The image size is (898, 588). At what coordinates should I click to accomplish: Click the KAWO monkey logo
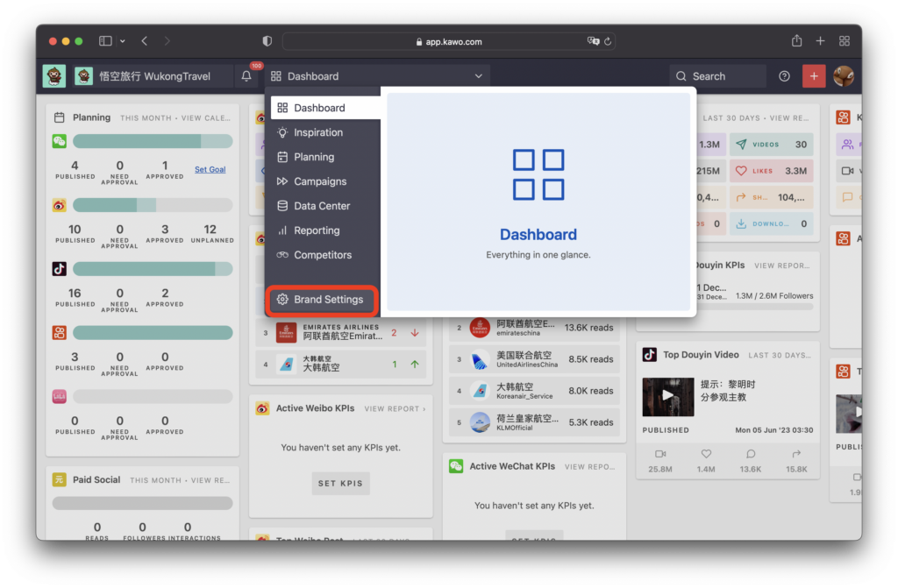(x=54, y=76)
